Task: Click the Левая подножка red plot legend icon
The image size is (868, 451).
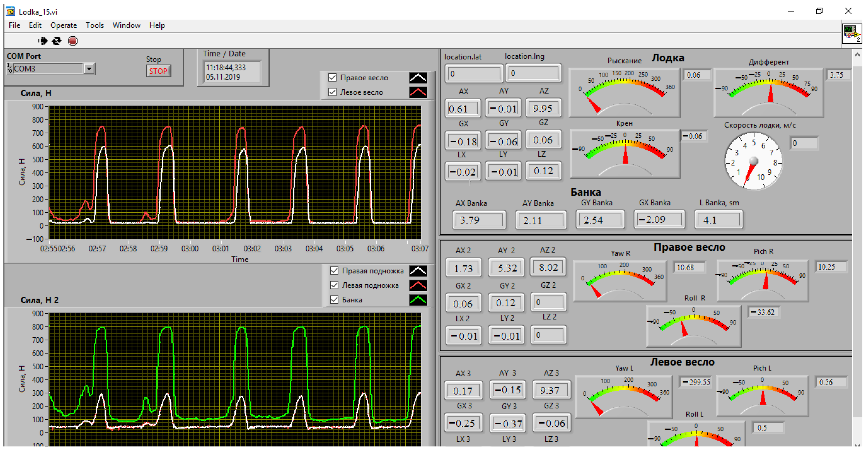Action: click(x=418, y=285)
